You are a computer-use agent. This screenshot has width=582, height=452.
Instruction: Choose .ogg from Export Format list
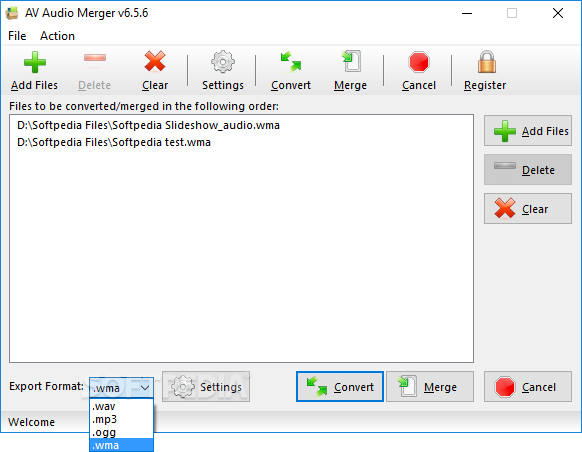(121, 432)
